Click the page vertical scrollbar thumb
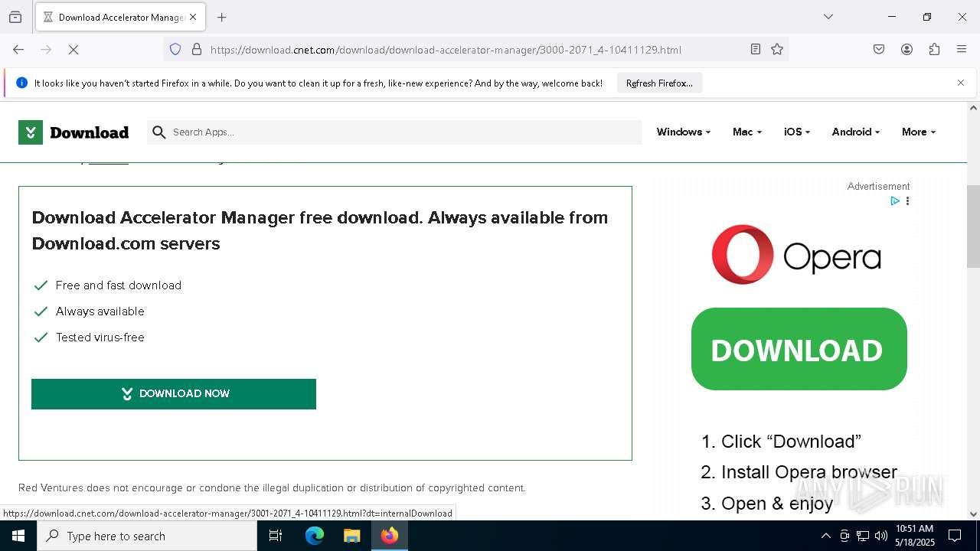This screenshot has width=980, height=551. 973,227
